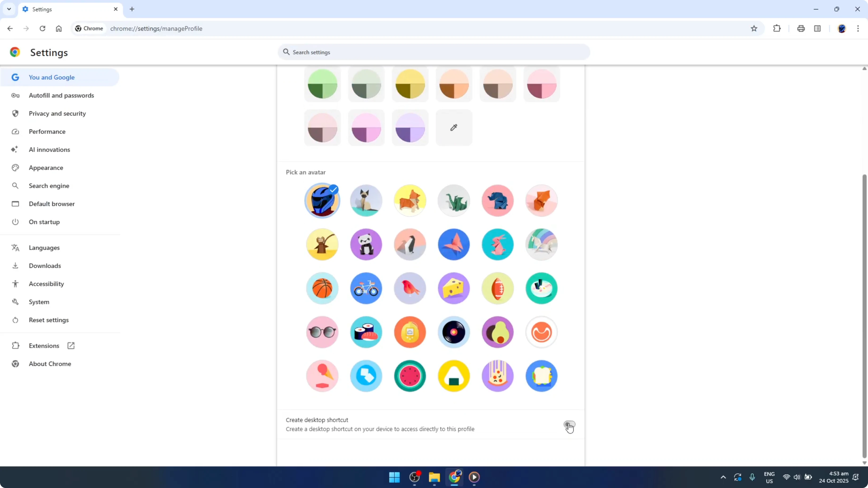Click the custom color eyedropper
This screenshot has height=488, width=868.
pos(454,128)
